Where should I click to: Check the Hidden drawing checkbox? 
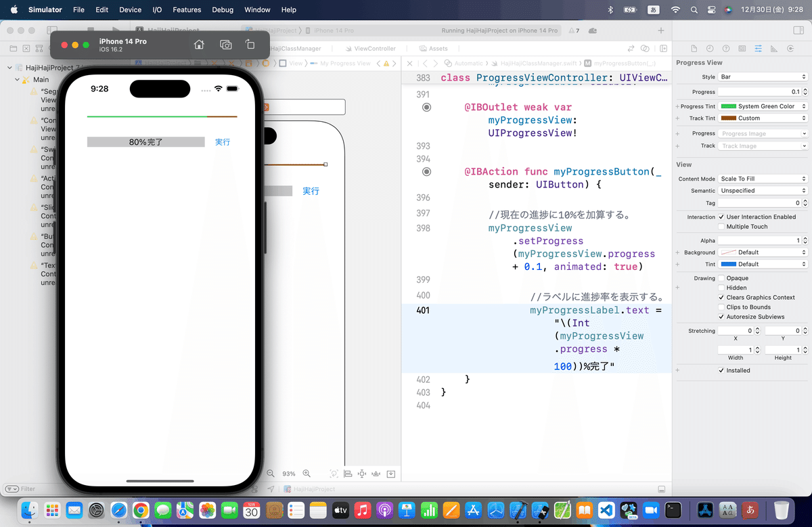(721, 288)
